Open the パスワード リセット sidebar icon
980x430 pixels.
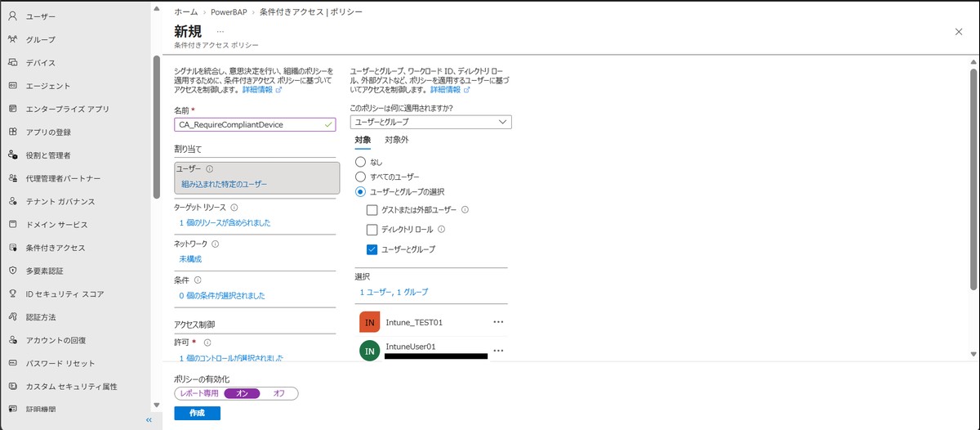12,363
